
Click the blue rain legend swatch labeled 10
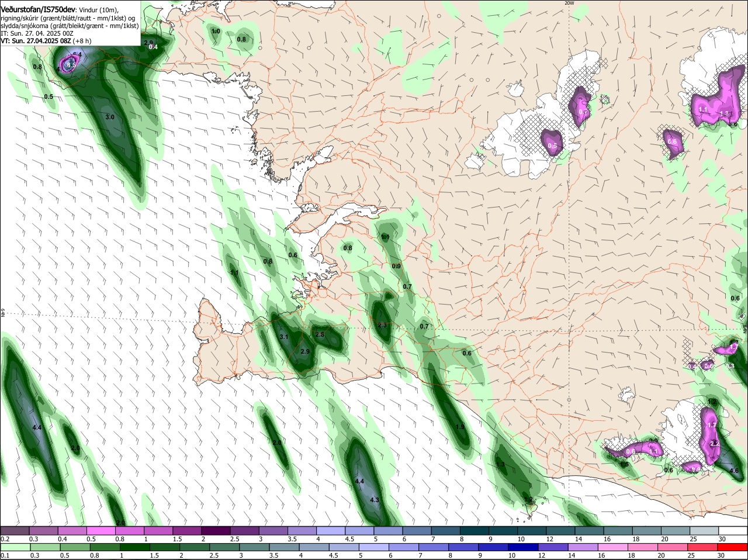524,547
